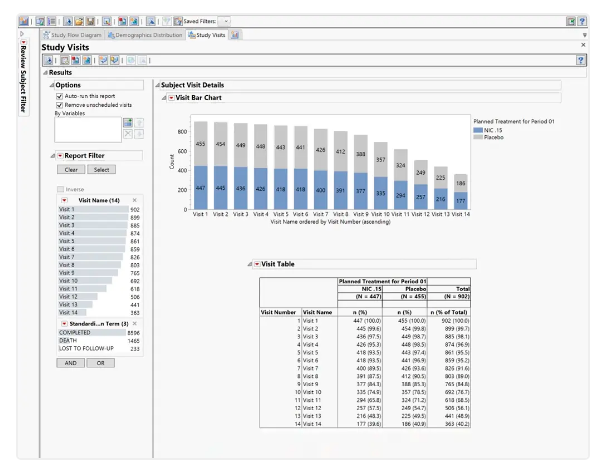The image size is (600, 465).
Task: Expand the Review Subject Filter side panel arrow
Action: click(22, 34)
